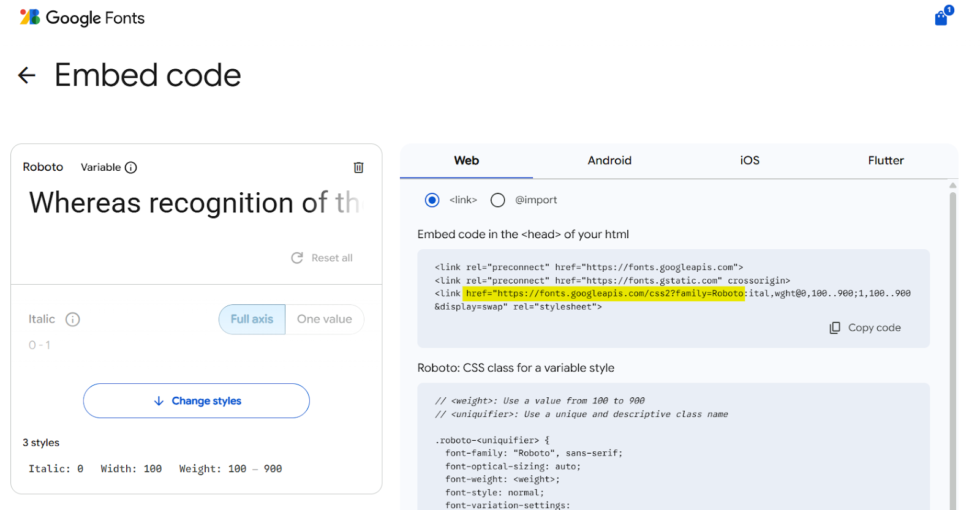The width and height of the screenshot is (980, 510).
Task: Delete Roboto with the trash icon
Action: coord(359,167)
